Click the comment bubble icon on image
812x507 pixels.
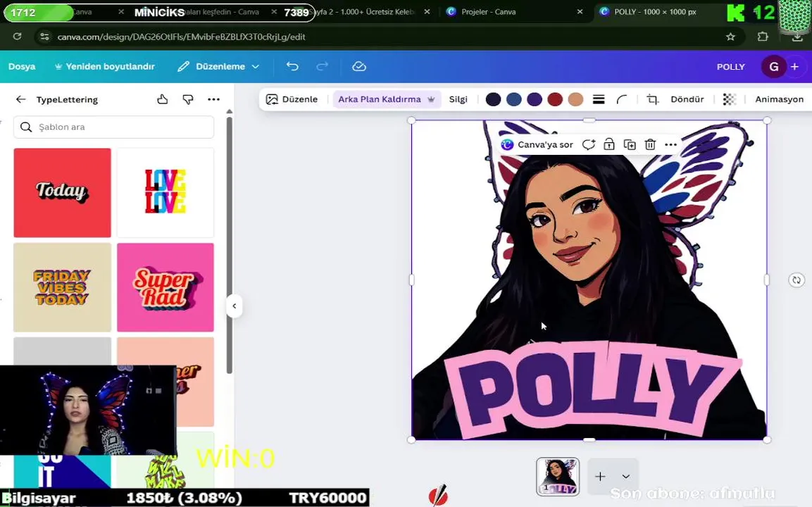(588, 144)
